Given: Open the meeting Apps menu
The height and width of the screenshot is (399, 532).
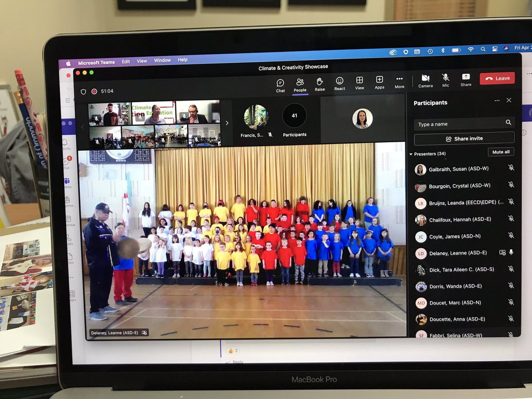Looking at the screenshot, I should pyautogui.click(x=379, y=83).
